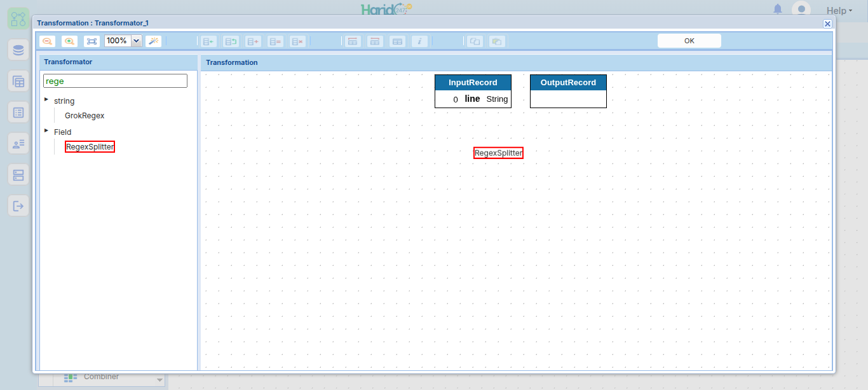Expand the Combiner palette dropdown arrow
This screenshot has height=390, width=868.
tap(159, 380)
